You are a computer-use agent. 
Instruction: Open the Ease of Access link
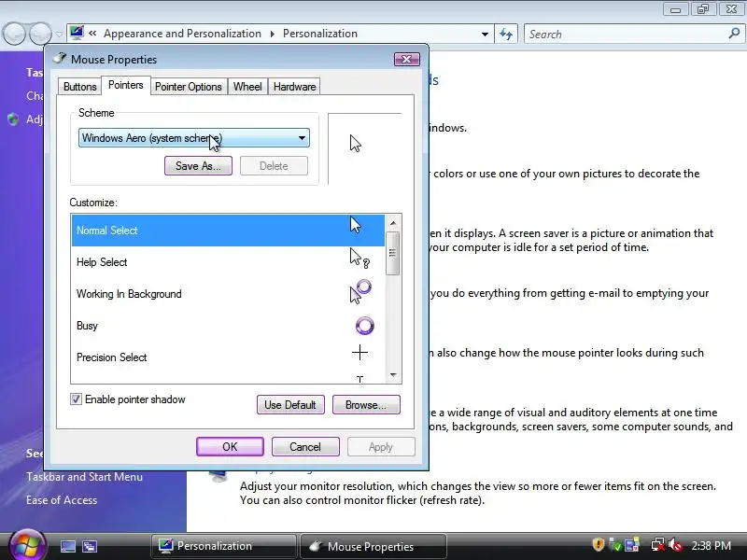pyautogui.click(x=62, y=500)
